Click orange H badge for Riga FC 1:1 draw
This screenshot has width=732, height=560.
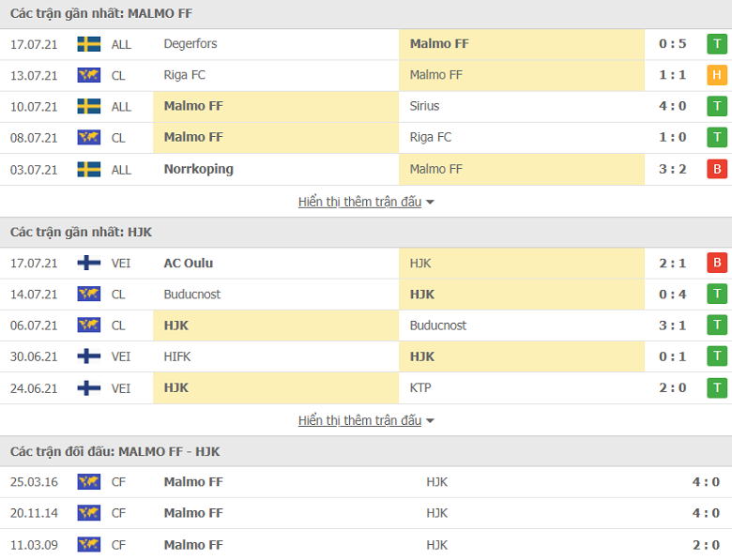(x=717, y=75)
